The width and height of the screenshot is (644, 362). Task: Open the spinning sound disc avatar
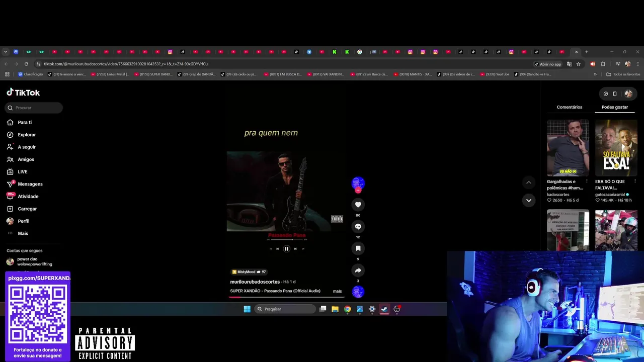pos(358,292)
